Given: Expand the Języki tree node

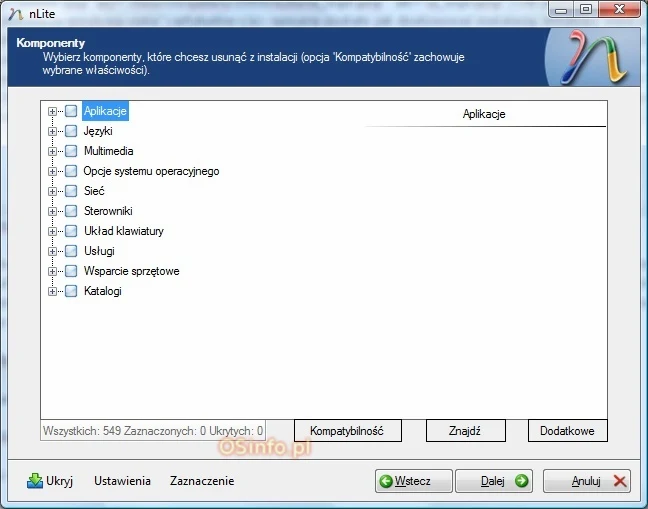Looking at the screenshot, I should (x=53, y=131).
